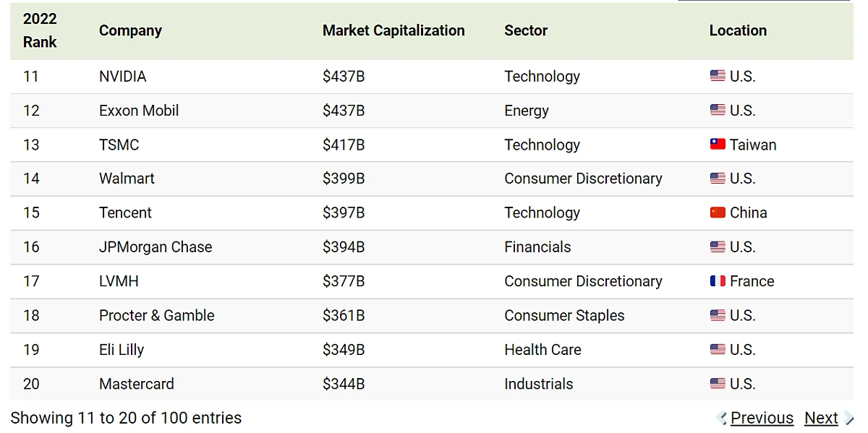
Task: Click the Company column header
Action: (130, 30)
